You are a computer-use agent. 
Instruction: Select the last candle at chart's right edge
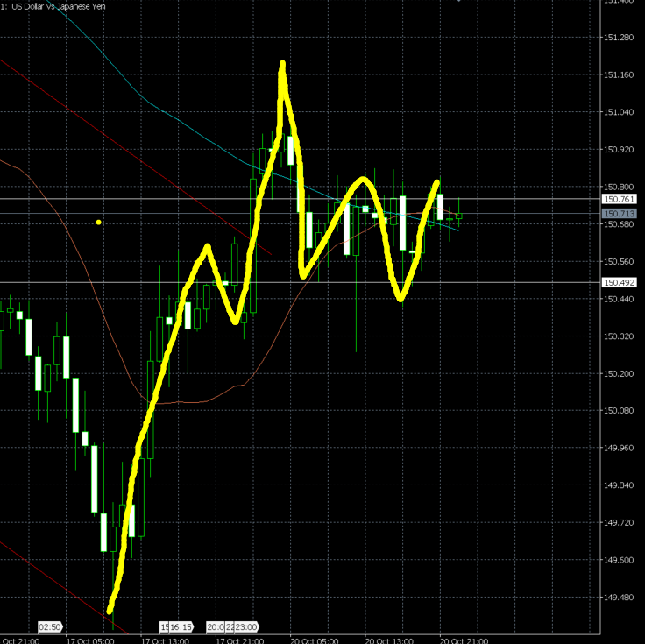pyautogui.click(x=458, y=216)
